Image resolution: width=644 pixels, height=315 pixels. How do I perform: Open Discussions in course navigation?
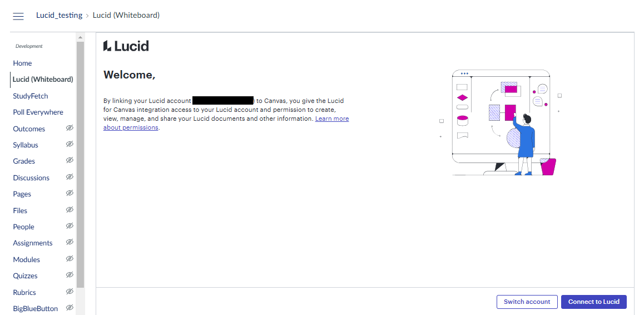tap(31, 178)
